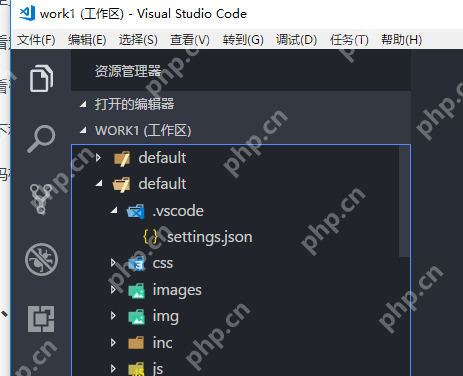Open the 选择(S) menu
Image resolution: width=463 pixels, height=376 pixels.
pyautogui.click(x=138, y=40)
